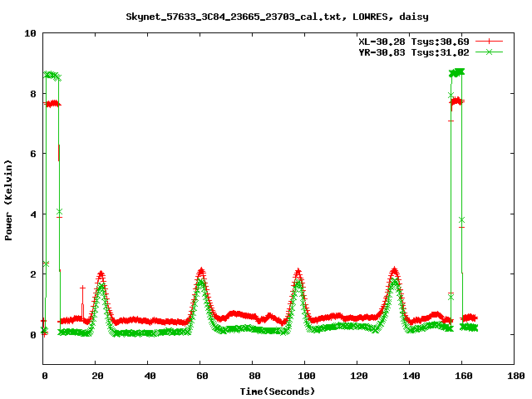Viewport: 532px width, 399px height.
Task: Select the legend entry XL-30.28 Tsys:30.69
Action: pos(414,42)
